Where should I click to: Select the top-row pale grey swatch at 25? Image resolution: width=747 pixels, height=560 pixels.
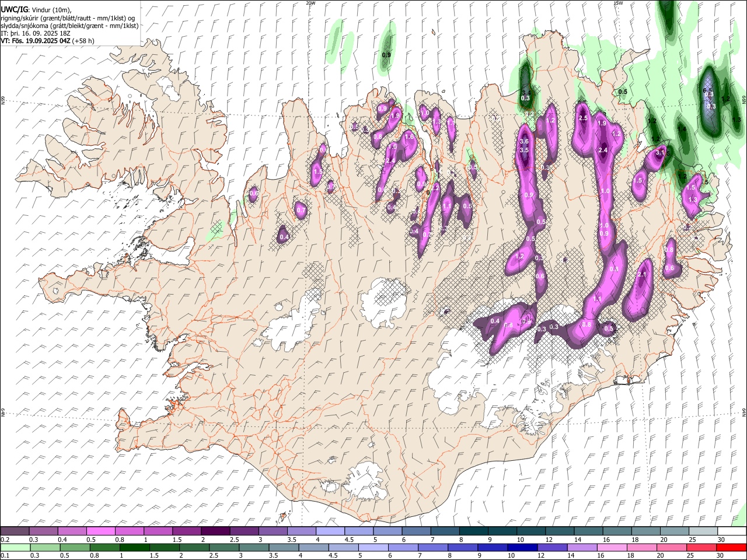(704, 531)
